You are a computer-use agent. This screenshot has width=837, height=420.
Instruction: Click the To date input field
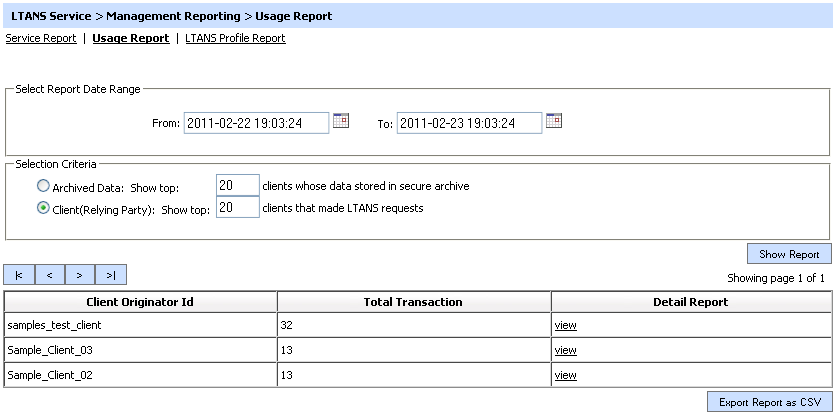point(469,122)
